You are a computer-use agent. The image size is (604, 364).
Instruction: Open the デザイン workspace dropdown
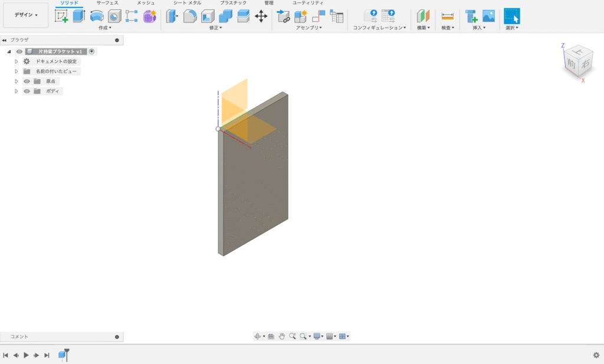tap(26, 15)
